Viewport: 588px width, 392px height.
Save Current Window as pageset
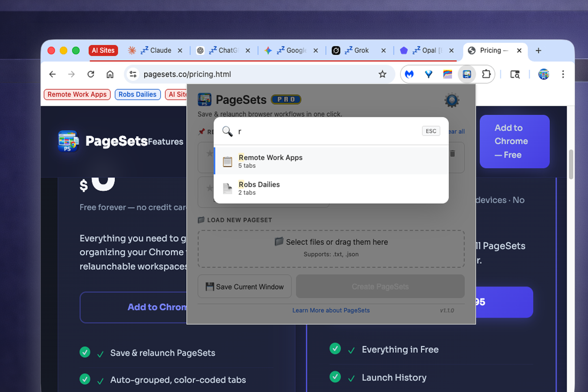[245, 286]
